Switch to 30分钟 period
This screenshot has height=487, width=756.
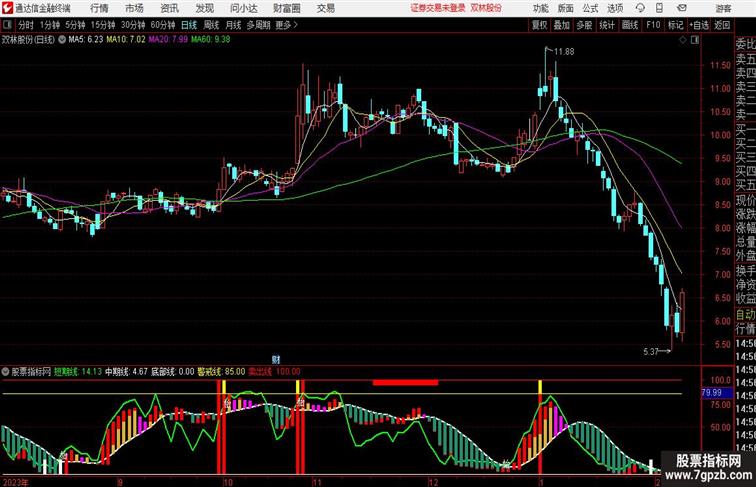coord(133,25)
